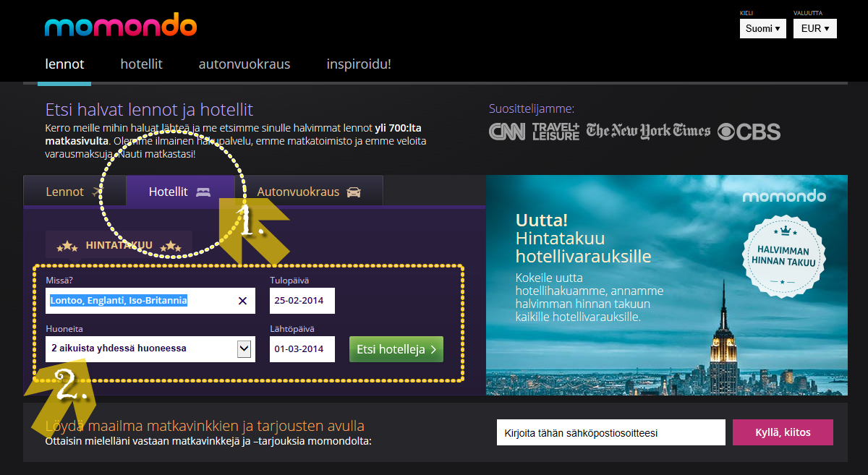
Task: Go to lennot in the top navigation
Action: pyautogui.click(x=64, y=64)
